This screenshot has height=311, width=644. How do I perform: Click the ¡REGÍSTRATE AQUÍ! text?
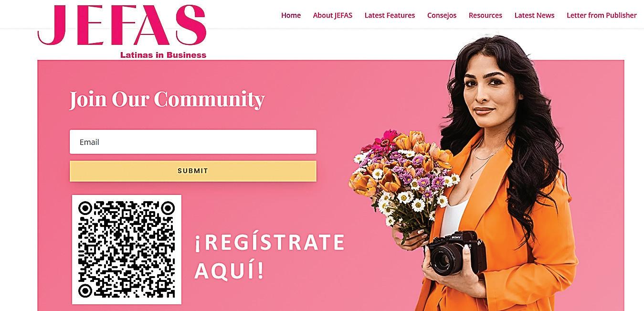269,257
